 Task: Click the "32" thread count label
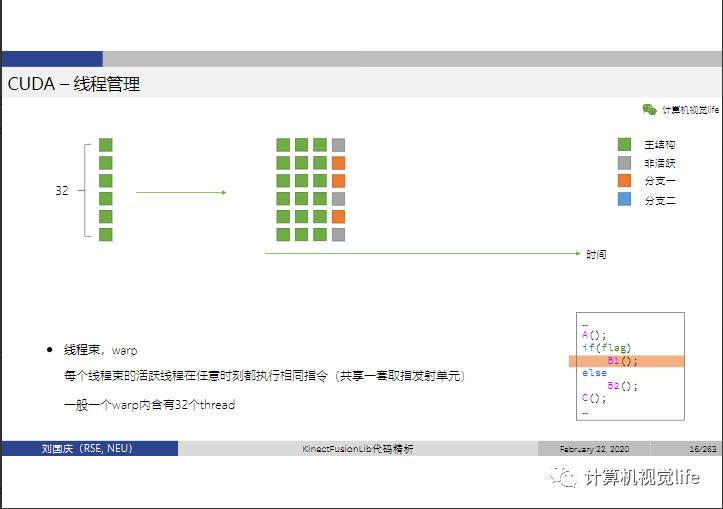[x=62, y=190]
